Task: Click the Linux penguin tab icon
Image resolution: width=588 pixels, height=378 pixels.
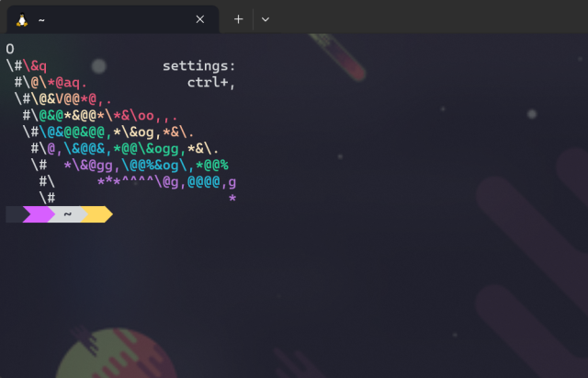Action: pos(22,19)
